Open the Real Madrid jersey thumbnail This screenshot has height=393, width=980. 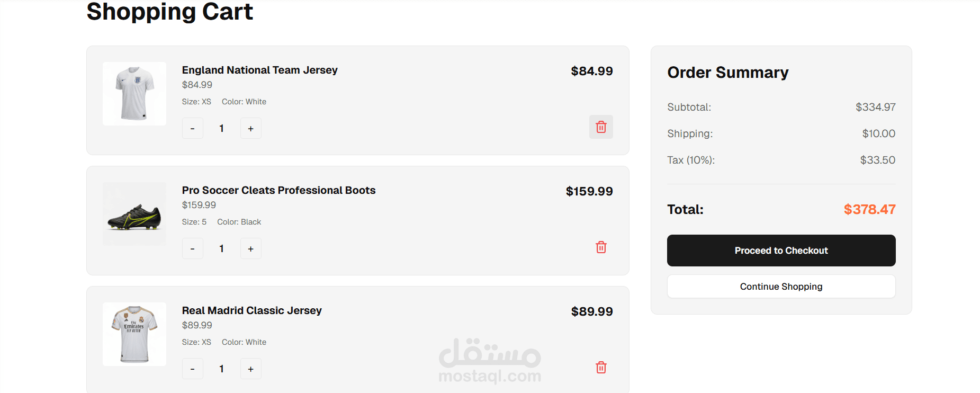point(134,334)
